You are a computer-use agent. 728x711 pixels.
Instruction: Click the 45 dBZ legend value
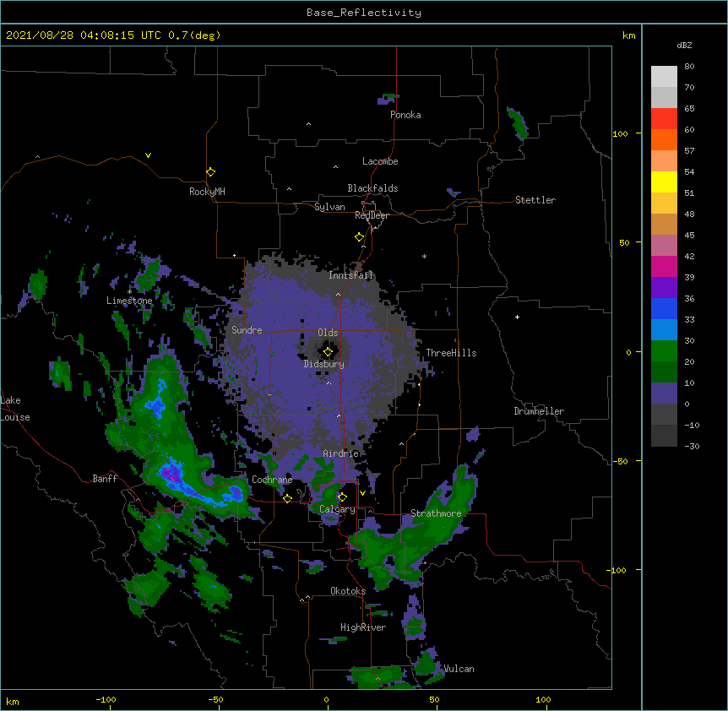[x=689, y=236]
